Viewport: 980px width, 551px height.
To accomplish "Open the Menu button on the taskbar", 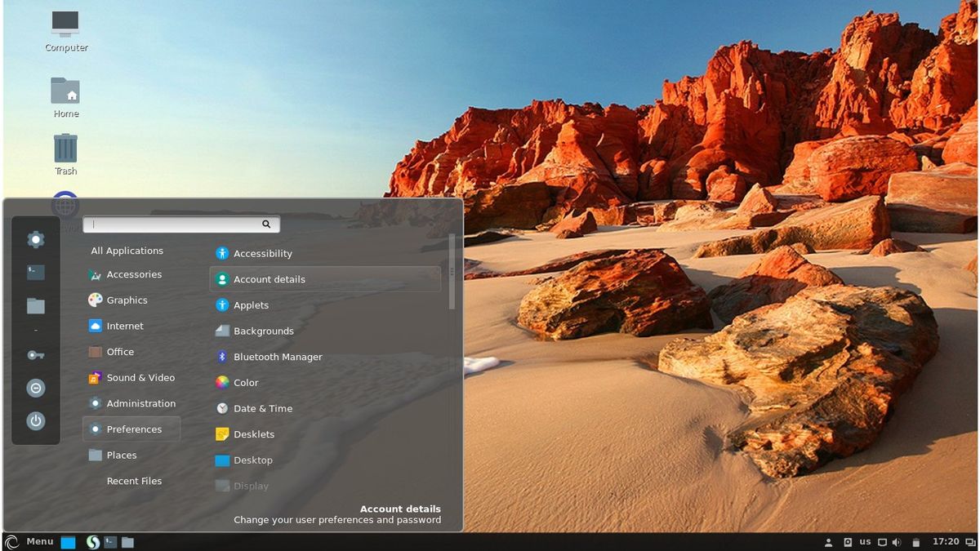I will click(33, 540).
